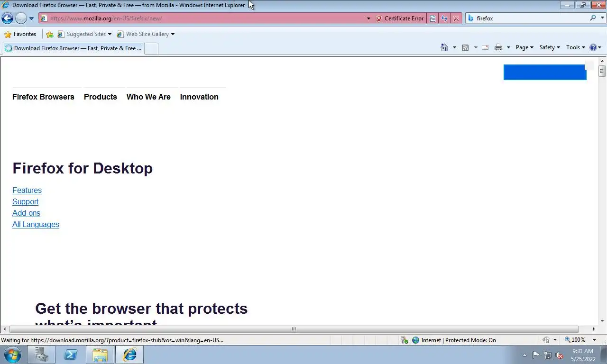Open the recent pages dropdown arrow
This screenshot has height=364, width=607.
coord(31,18)
